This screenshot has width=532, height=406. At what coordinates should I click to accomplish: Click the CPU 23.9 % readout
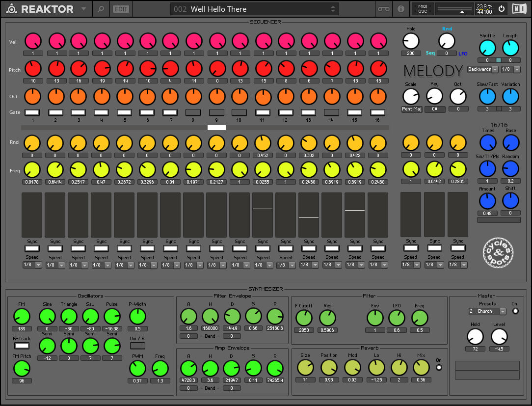click(x=484, y=6)
